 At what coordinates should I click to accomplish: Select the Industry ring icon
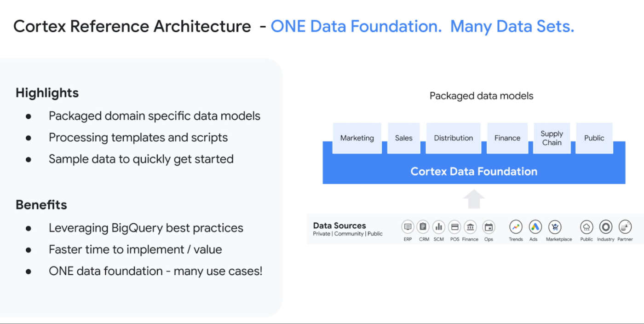pyautogui.click(x=606, y=227)
